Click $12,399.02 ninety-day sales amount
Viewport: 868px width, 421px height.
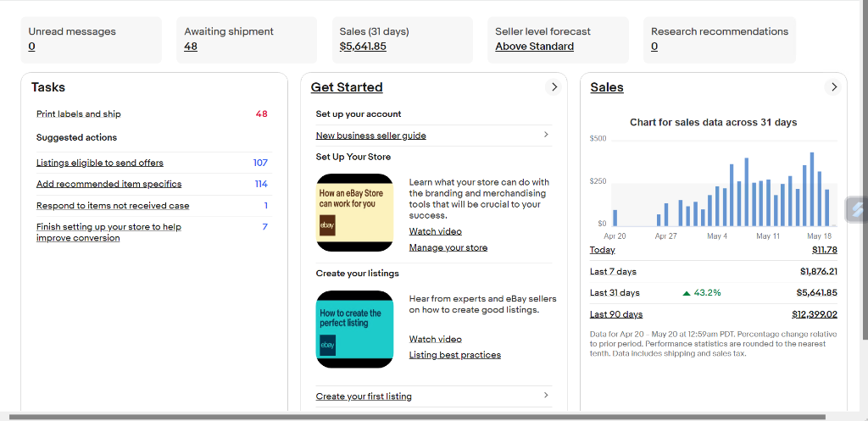(x=815, y=314)
